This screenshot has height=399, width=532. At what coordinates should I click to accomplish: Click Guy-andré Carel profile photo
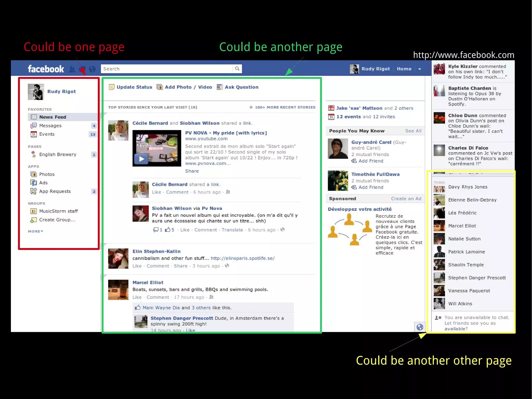[338, 149]
